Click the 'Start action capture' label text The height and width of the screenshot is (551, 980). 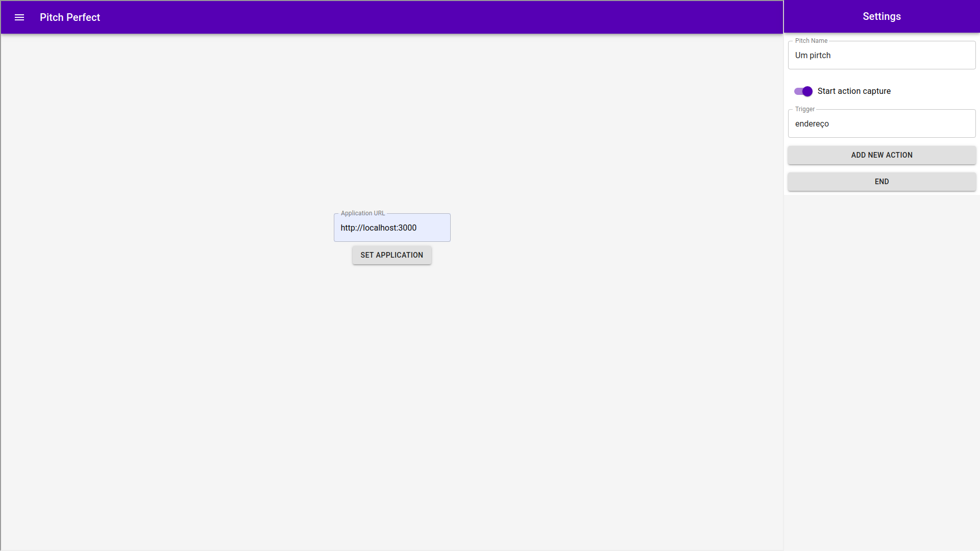pyautogui.click(x=854, y=91)
